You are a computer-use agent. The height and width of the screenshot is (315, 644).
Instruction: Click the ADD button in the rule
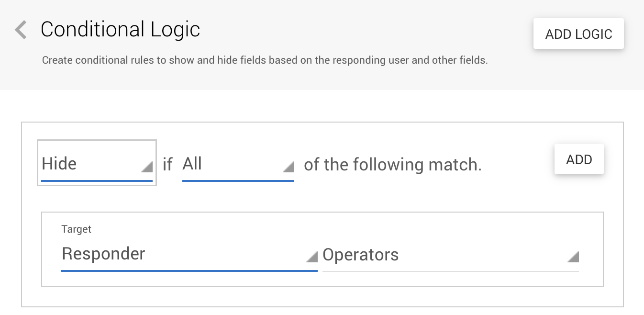coord(579,159)
